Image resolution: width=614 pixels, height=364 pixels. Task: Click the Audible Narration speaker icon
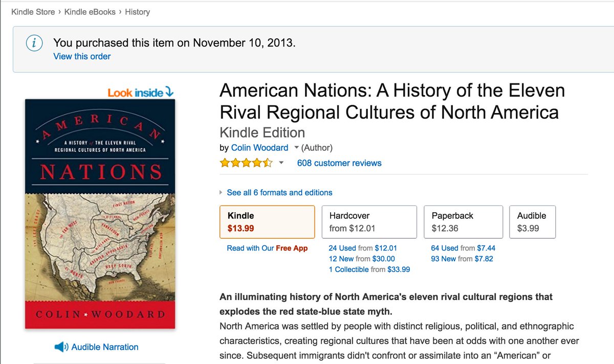61,347
